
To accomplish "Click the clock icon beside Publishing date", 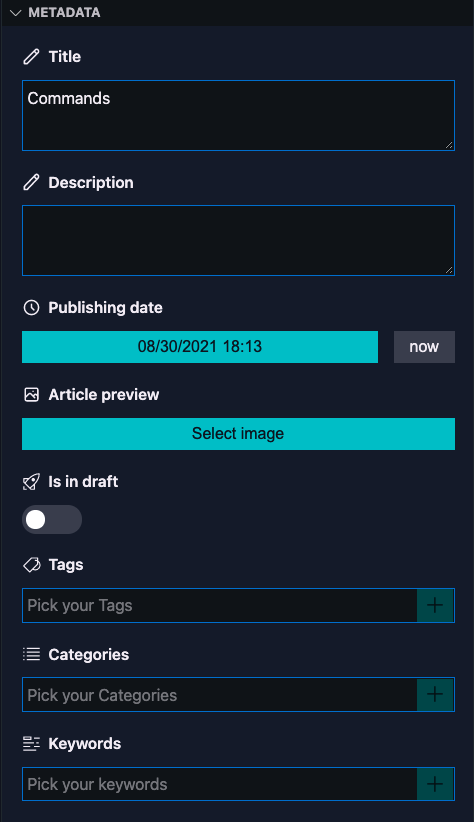I will pos(31,308).
